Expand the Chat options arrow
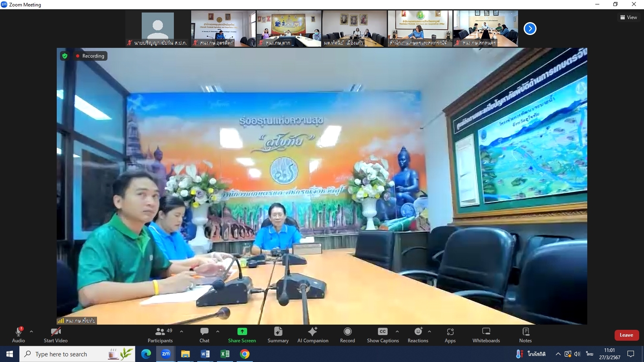This screenshot has width=644, height=362. (x=218, y=331)
